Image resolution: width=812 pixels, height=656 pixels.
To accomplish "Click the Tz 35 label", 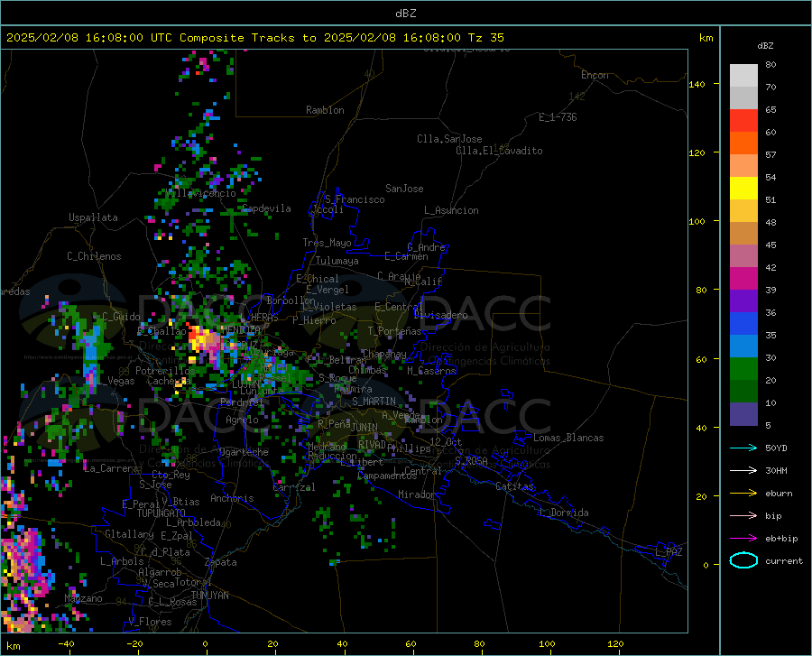I will pyautogui.click(x=486, y=38).
